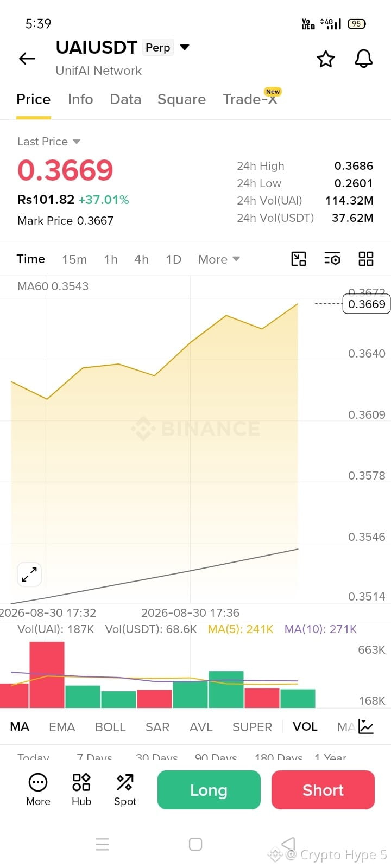Open the indicator chart settings icon beside VOL
This screenshot has height=868, width=391.
pyautogui.click(x=366, y=727)
